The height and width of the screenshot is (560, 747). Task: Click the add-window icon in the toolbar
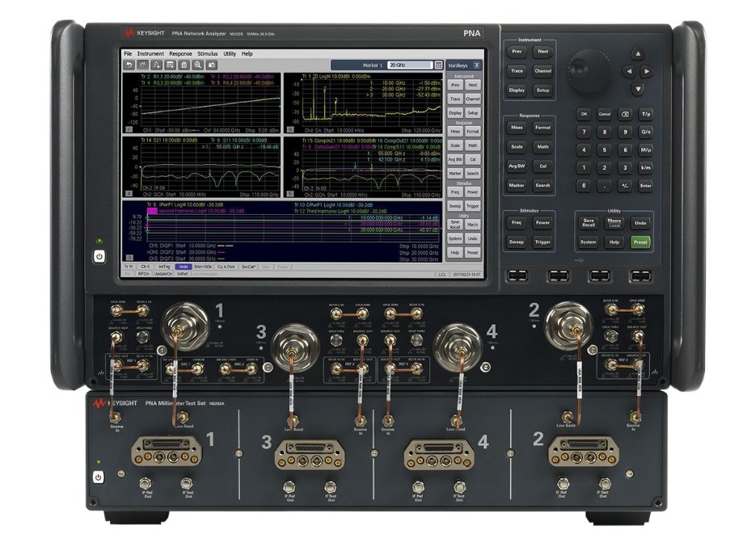(x=170, y=65)
